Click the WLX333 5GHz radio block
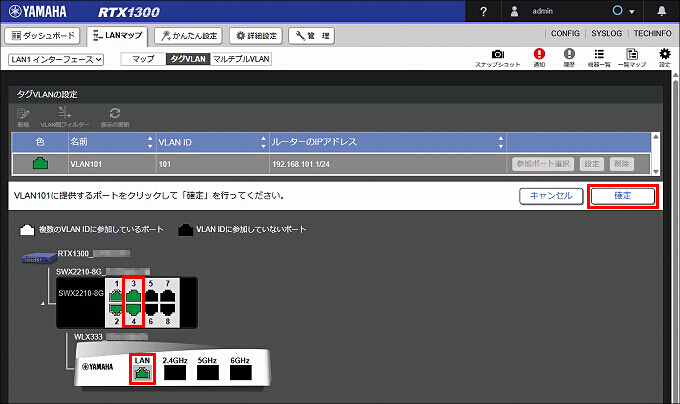Viewport: 680px width, 404px height. coord(208,373)
